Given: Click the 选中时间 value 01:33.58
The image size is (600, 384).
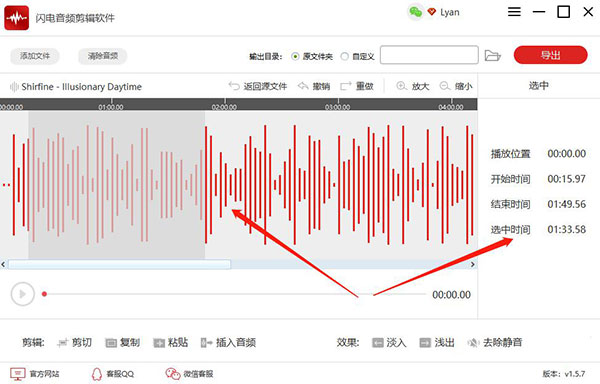Looking at the screenshot, I should pyautogui.click(x=566, y=229).
